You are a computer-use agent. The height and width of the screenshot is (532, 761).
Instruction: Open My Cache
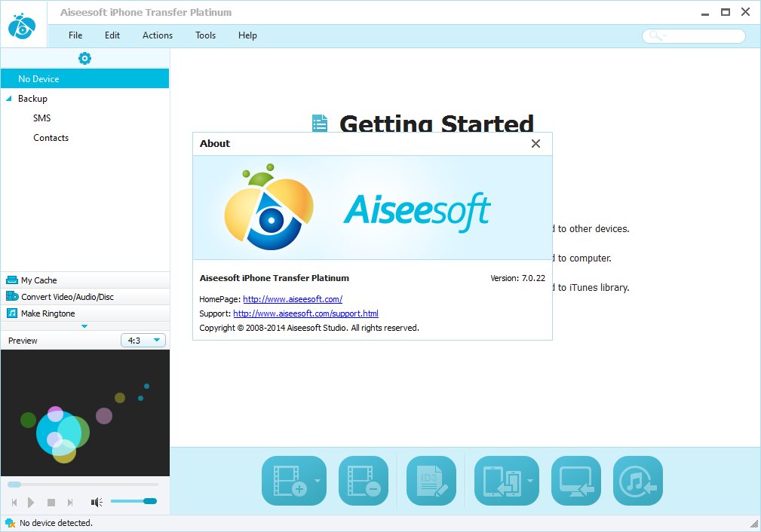click(x=85, y=280)
